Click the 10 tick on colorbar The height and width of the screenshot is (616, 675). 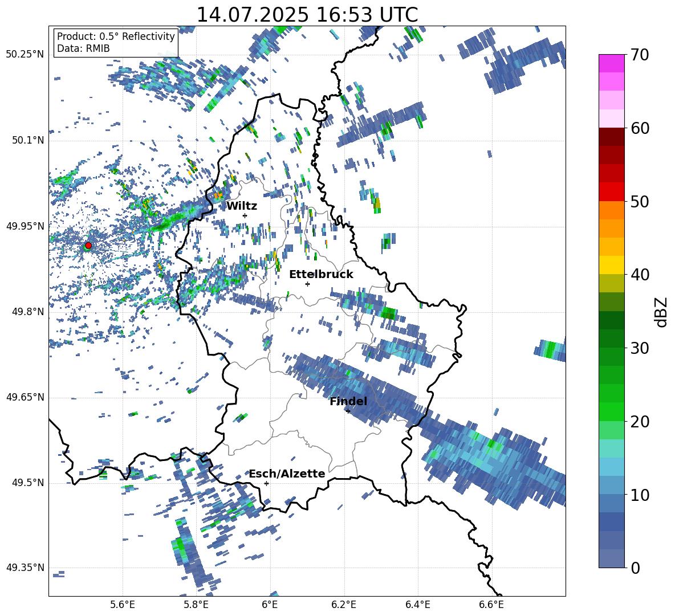point(640,495)
